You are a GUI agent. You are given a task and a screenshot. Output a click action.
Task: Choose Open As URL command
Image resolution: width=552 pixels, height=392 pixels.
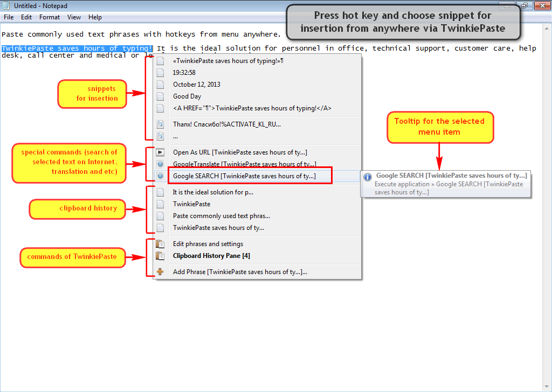coord(258,152)
